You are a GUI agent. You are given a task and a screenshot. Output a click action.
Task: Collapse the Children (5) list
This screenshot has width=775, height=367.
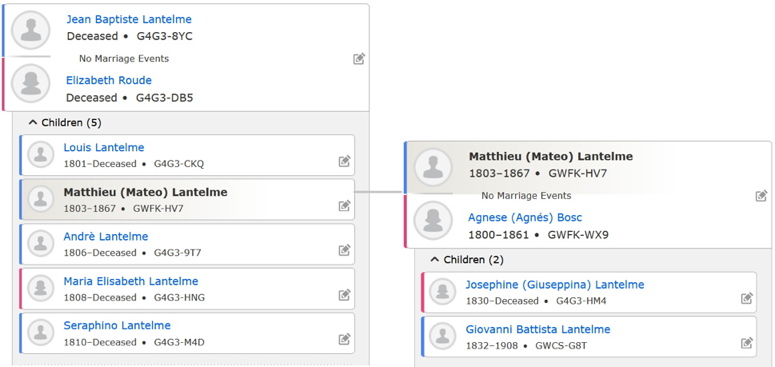tap(65, 122)
